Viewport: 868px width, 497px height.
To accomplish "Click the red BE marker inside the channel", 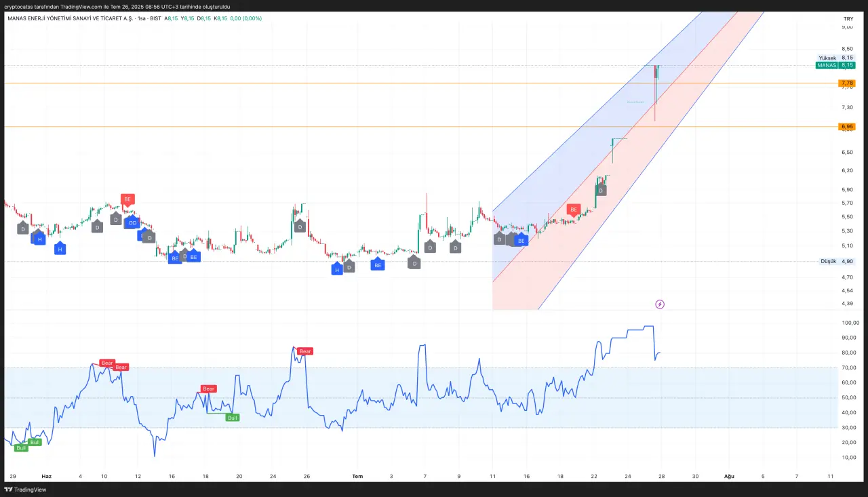I will click(574, 210).
